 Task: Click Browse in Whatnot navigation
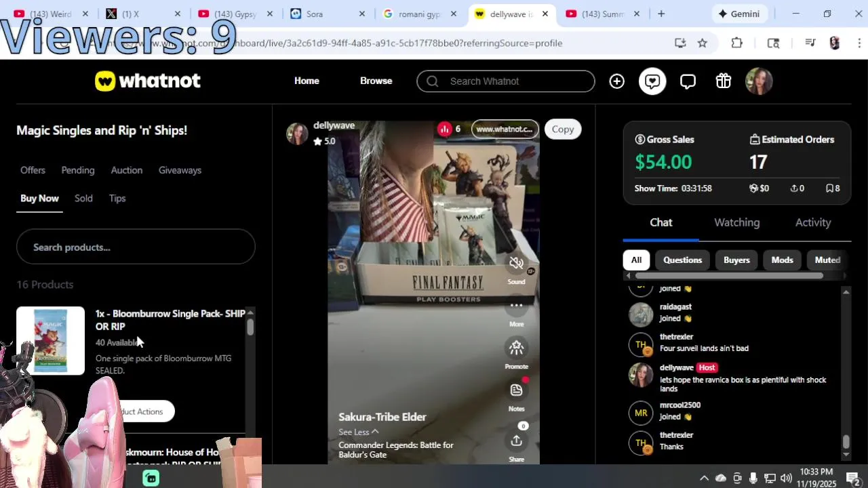[x=376, y=81]
